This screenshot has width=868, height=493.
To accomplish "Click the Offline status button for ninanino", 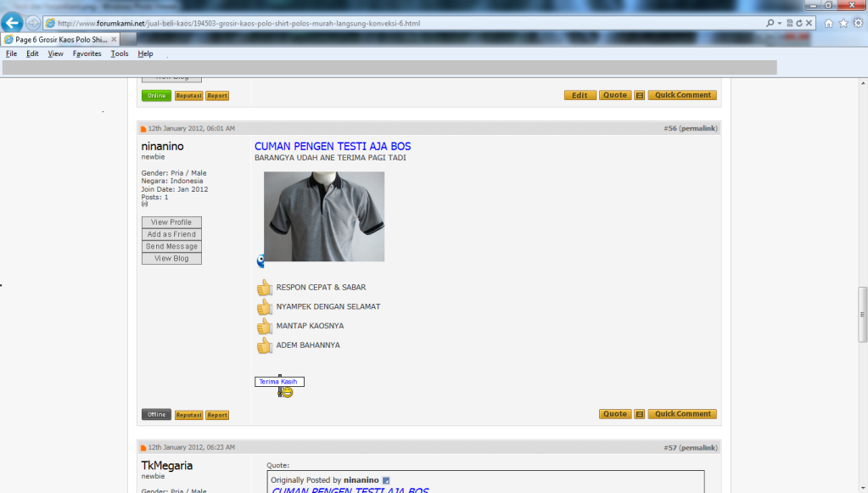I will (x=156, y=414).
